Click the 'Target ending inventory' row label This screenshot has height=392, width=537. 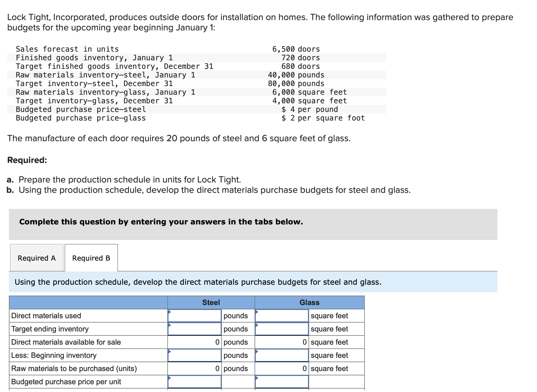pyautogui.click(x=50, y=329)
